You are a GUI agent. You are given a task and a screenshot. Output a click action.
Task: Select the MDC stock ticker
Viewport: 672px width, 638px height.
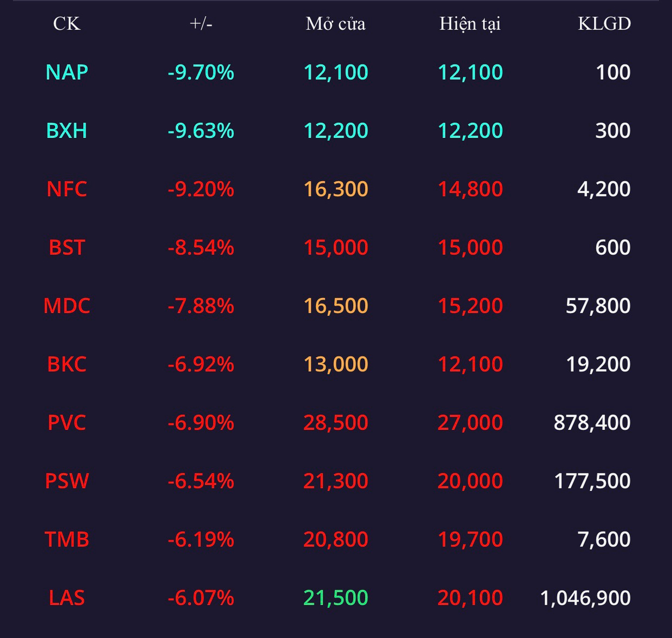point(66,305)
